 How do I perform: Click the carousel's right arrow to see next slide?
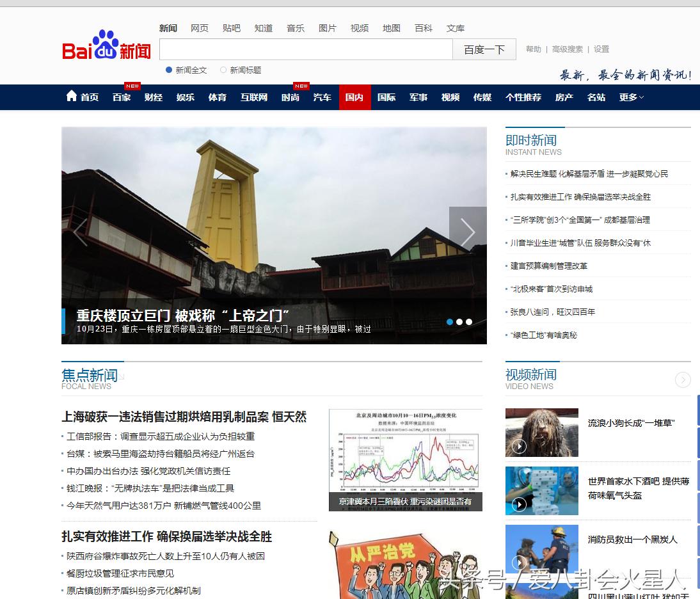(468, 232)
